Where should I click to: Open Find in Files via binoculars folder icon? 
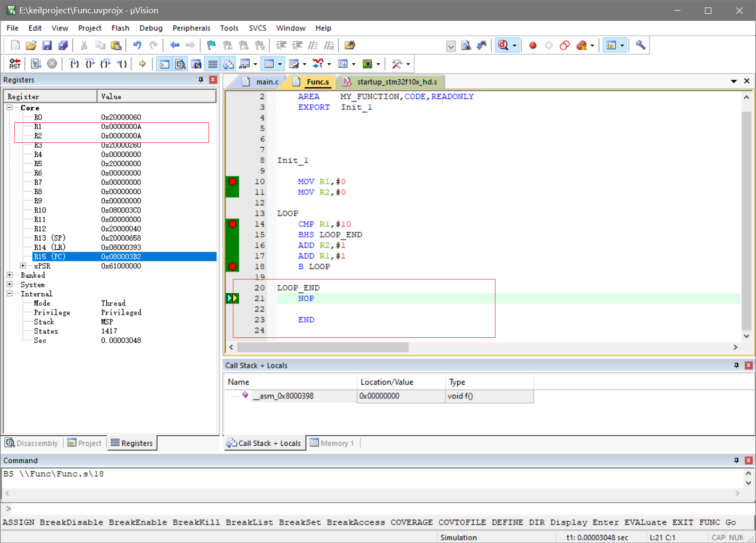pos(350,46)
